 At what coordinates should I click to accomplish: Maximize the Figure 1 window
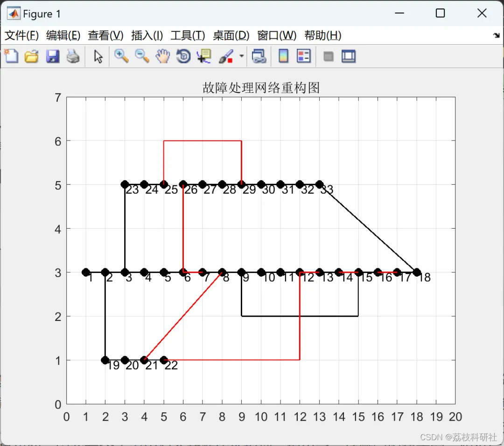point(440,13)
